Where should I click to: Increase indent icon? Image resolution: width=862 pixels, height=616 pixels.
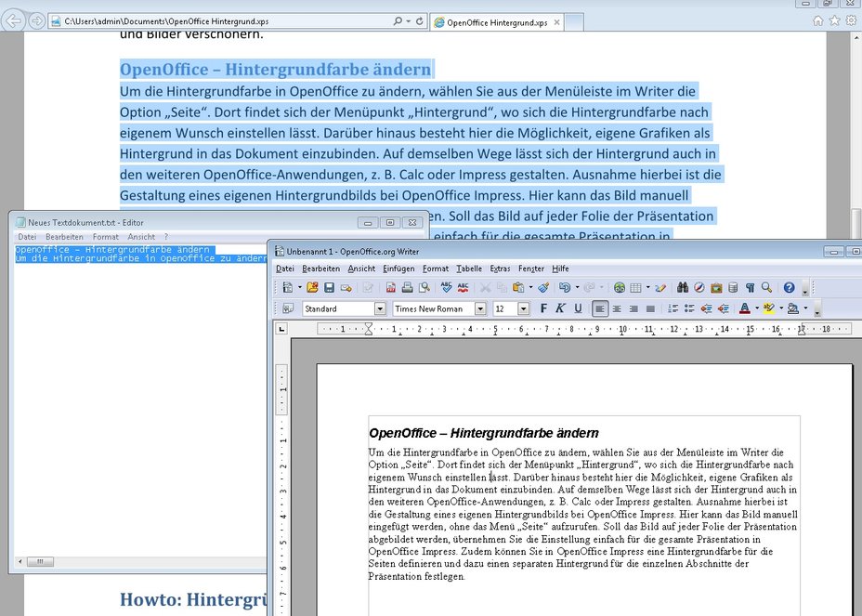pyautogui.click(x=724, y=308)
